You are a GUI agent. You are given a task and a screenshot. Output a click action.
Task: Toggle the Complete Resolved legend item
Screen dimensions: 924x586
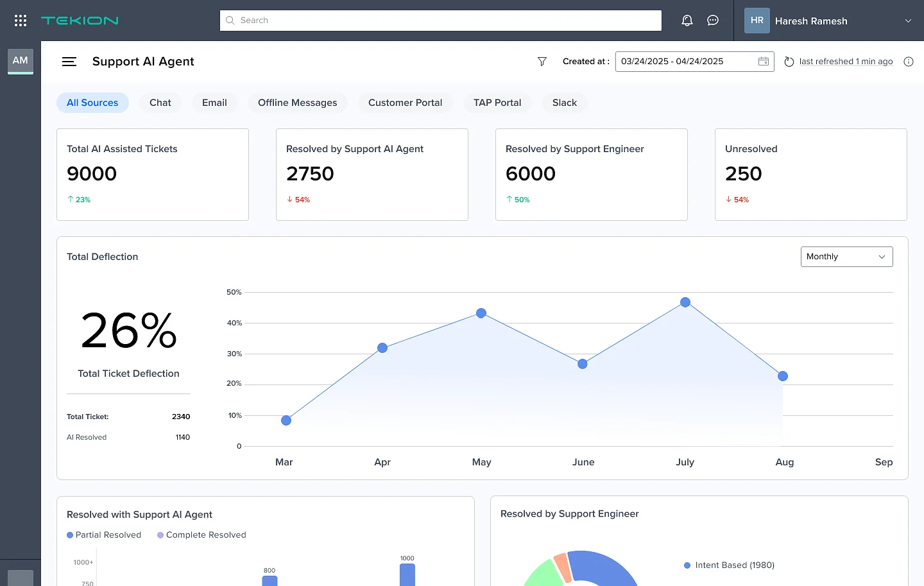pyautogui.click(x=201, y=535)
